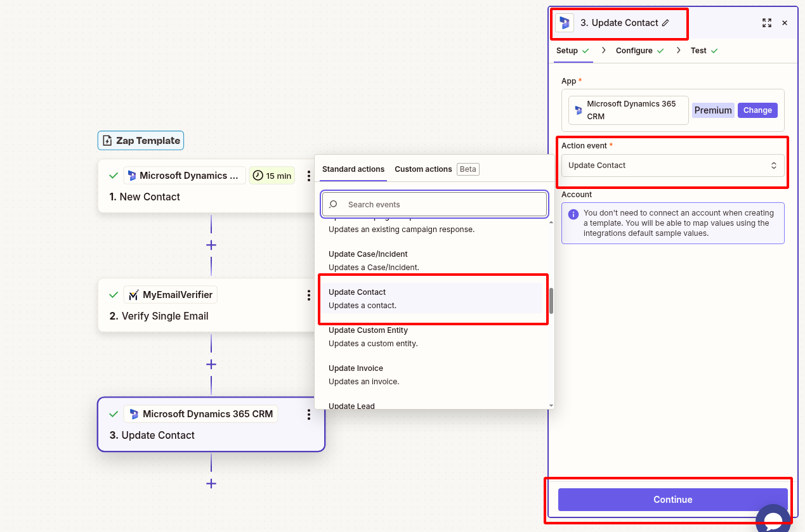Image resolution: width=805 pixels, height=532 pixels.
Task: Click the MyEmailVerifier app icon on step 2
Action: click(133, 294)
